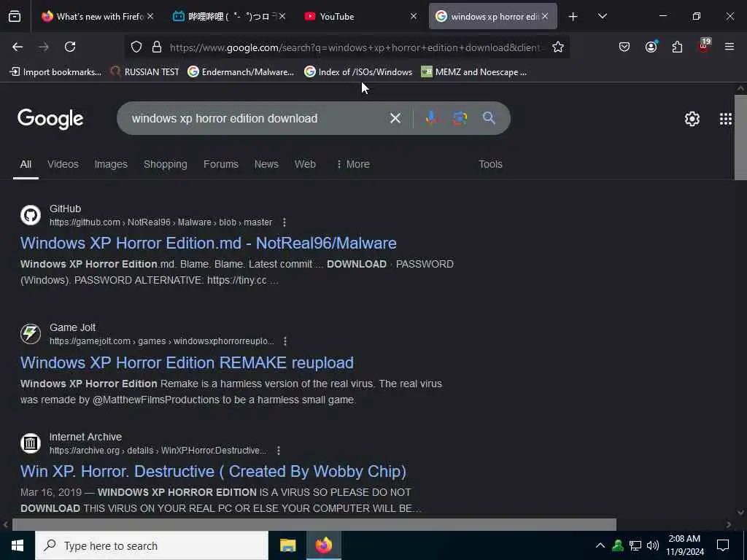Screen dimensions: 747x560
Task: Close the windows xp horror search tab
Action: pyautogui.click(x=544, y=17)
